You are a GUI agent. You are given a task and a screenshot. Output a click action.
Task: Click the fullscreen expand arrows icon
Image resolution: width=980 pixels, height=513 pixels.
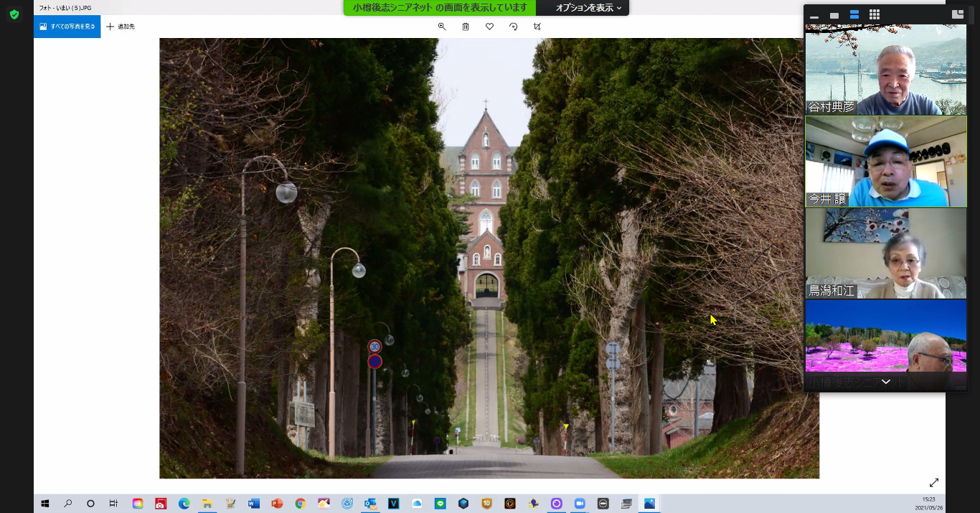934,483
